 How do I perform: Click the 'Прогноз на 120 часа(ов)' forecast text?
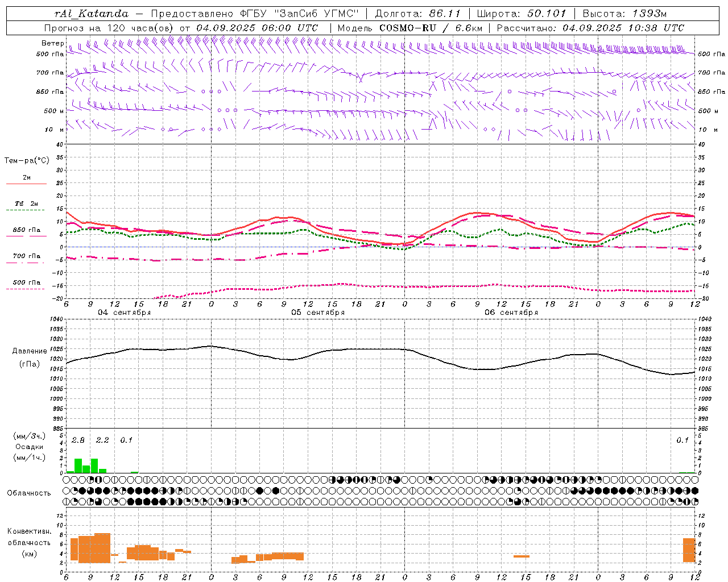tap(109, 28)
